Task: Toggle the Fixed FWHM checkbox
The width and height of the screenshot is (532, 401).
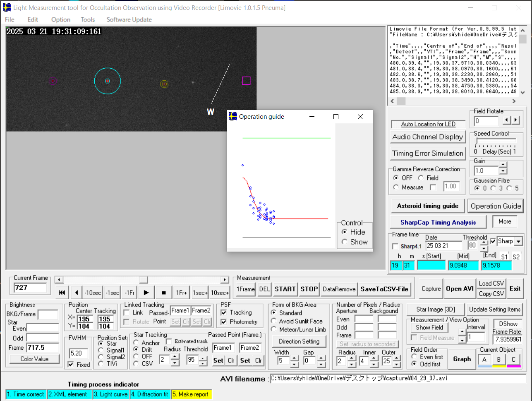Action: pyautogui.click(x=71, y=364)
